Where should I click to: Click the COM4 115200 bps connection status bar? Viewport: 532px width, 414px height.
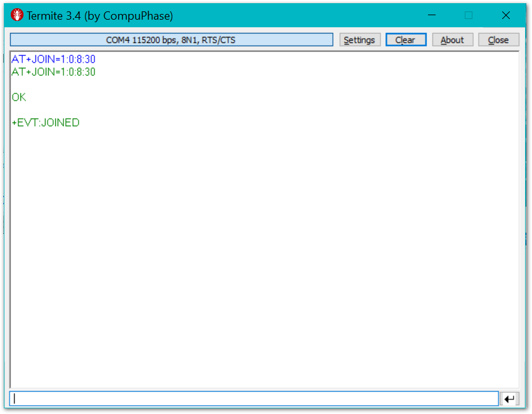point(171,40)
